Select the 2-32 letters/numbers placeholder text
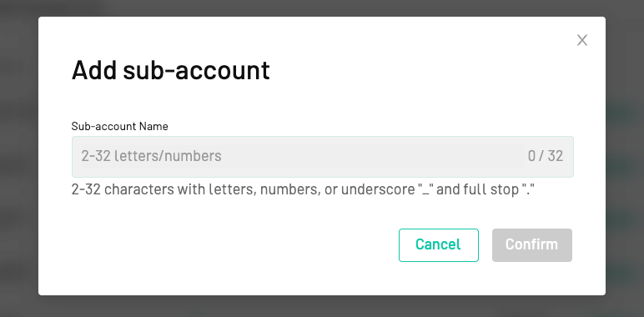This screenshot has width=644, height=317. [151, 156]
